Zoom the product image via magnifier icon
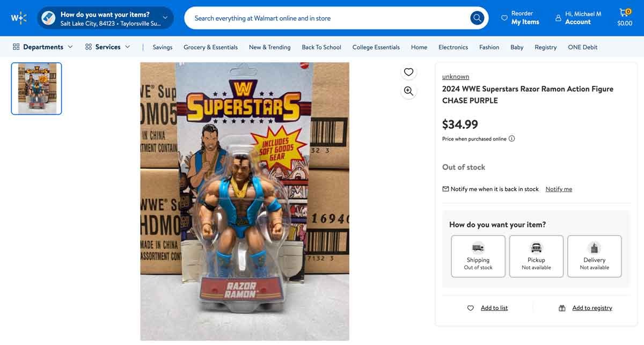The image size is (644, 345). tap(408, 91)
